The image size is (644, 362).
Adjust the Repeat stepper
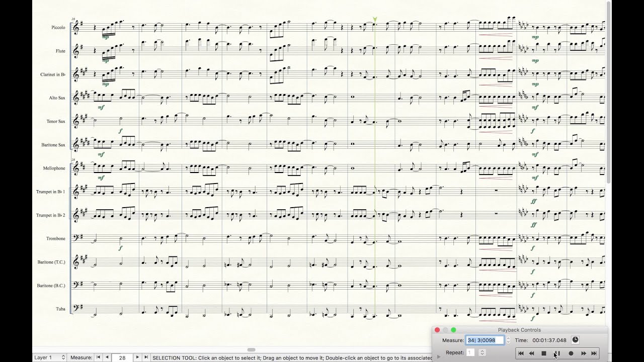pyautogui.click(x=482, y=352)
